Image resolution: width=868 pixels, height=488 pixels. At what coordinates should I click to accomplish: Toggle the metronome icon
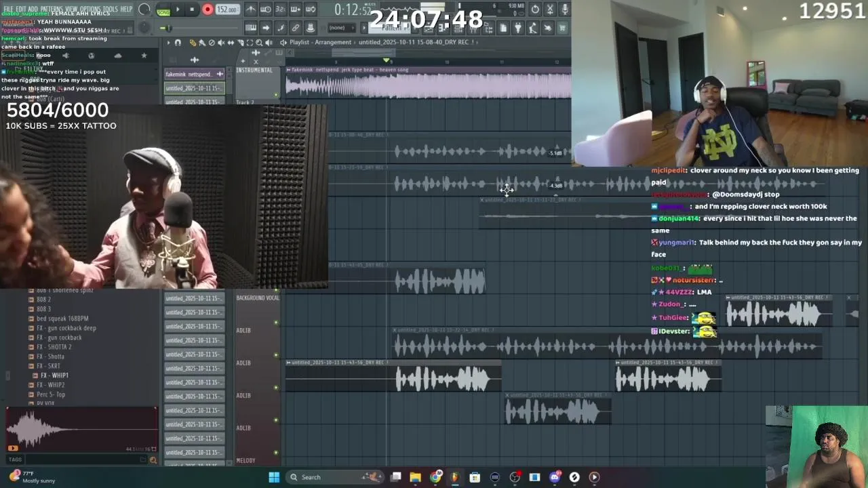(x=251, y=9)
